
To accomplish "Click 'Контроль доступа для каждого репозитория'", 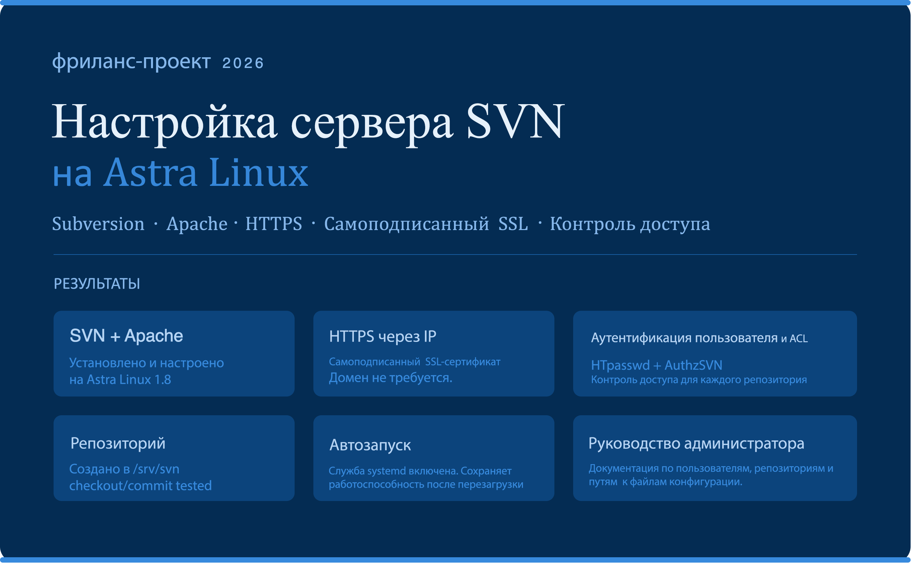I will tap(699, 380).
